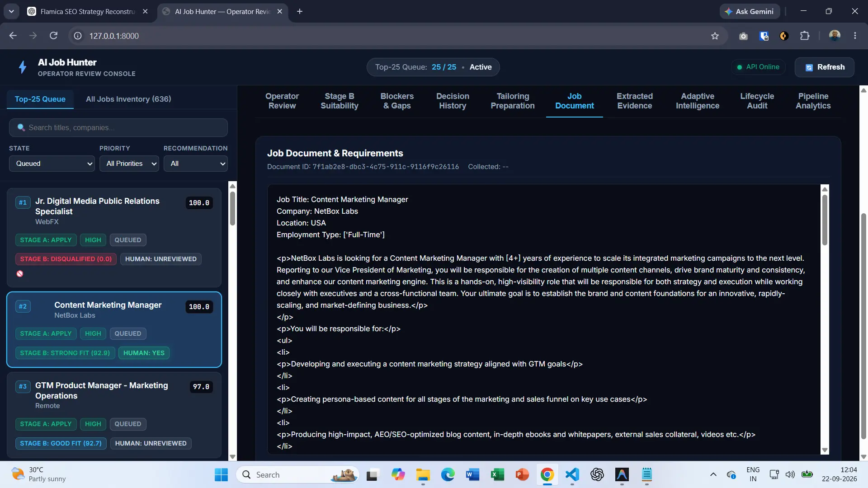Open the All Priorities dropdown

[x=129, y=164]
